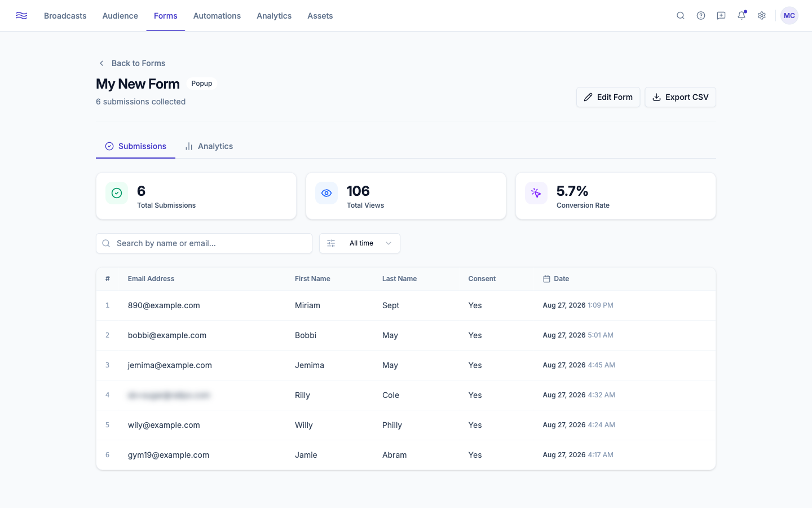
Task: Click the First Name column header
Action: [x=312, y=279]
